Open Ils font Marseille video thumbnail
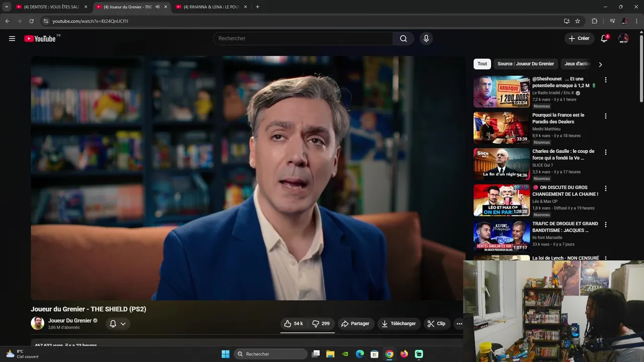The image size is (644, 362). 502,236
